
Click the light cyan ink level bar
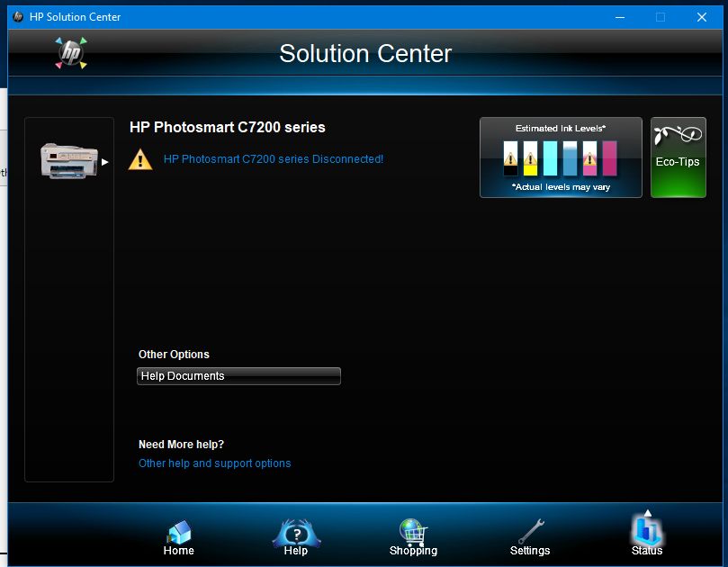click(550, 158)
